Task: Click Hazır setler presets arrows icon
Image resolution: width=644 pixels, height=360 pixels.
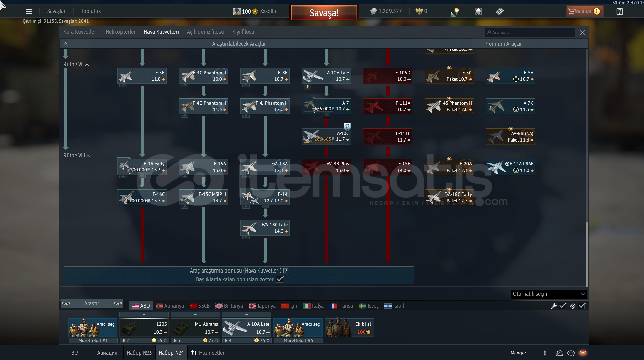Action: tap(194, 353)
